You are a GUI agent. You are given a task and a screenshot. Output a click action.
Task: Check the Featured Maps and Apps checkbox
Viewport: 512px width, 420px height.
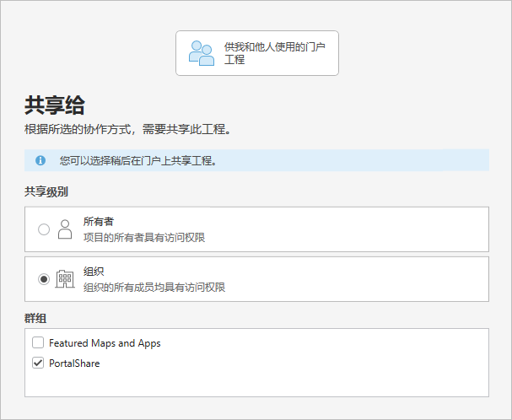click(38, 343)
